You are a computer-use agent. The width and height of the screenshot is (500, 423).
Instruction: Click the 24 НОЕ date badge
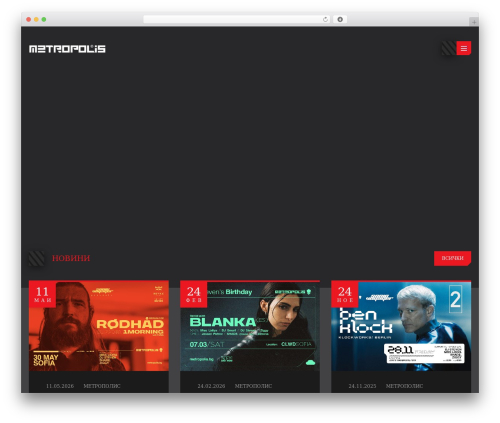point(345,294)
